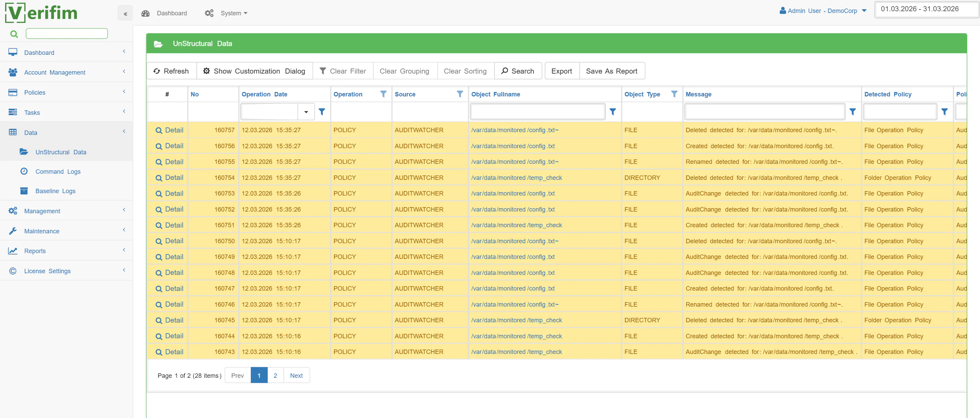The width and height of the screenshot is (980, 418).
Task: Collapse the sidebar with double-chevron button
Action: (x=125, y=13)
